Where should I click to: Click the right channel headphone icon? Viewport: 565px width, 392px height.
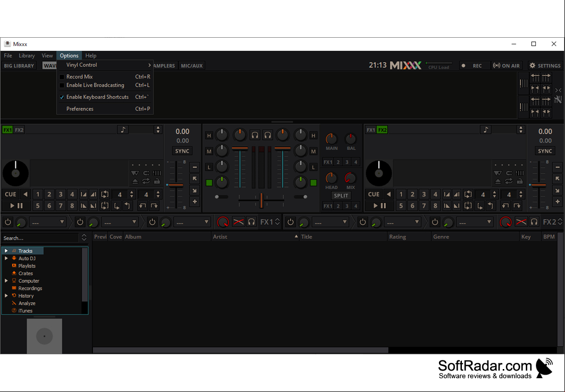coord(268,136)
